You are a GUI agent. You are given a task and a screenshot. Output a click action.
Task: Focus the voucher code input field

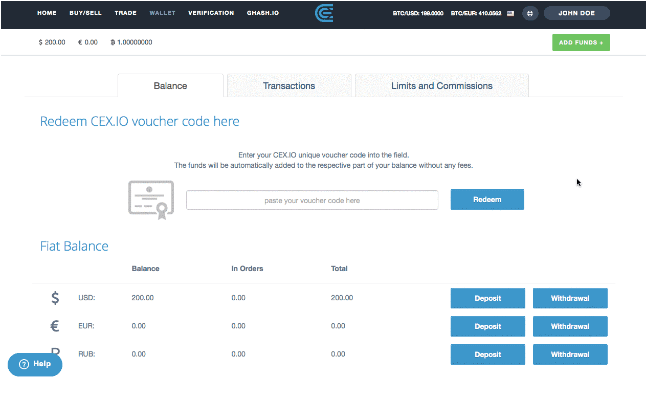pyautogui.click(x=312, y=200)
